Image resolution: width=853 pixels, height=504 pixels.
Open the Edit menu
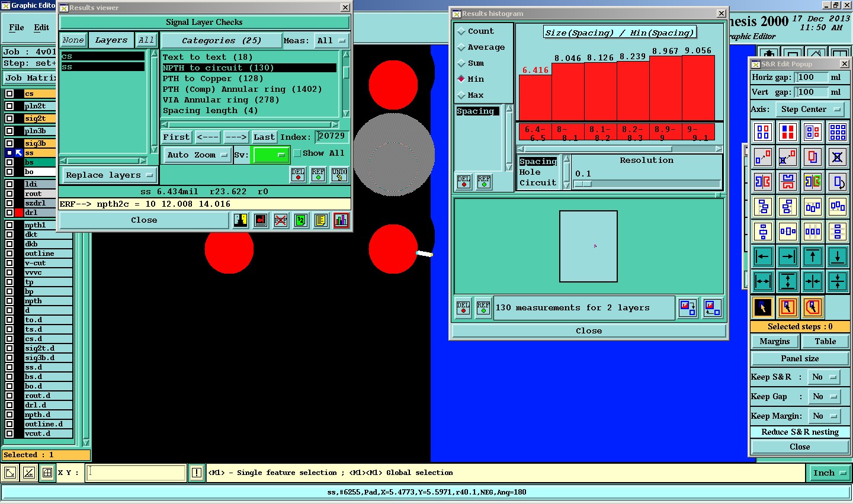click(x=41, y=27)
